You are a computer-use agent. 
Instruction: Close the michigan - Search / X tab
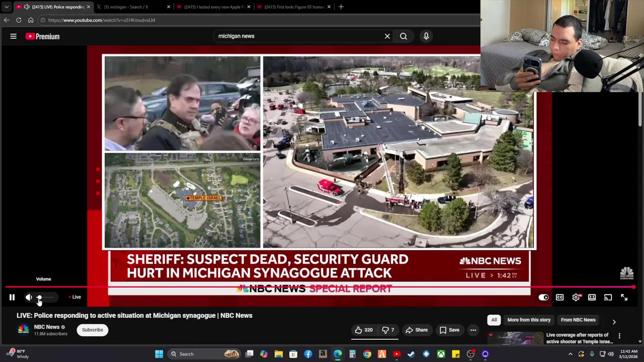169,7
